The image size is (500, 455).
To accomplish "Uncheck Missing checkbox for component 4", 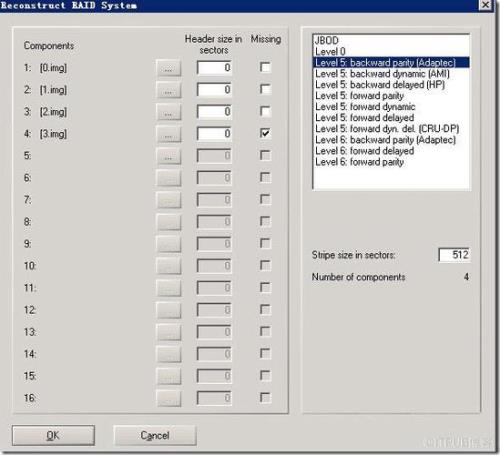I will pyautogui.click(x=265, y=133).
